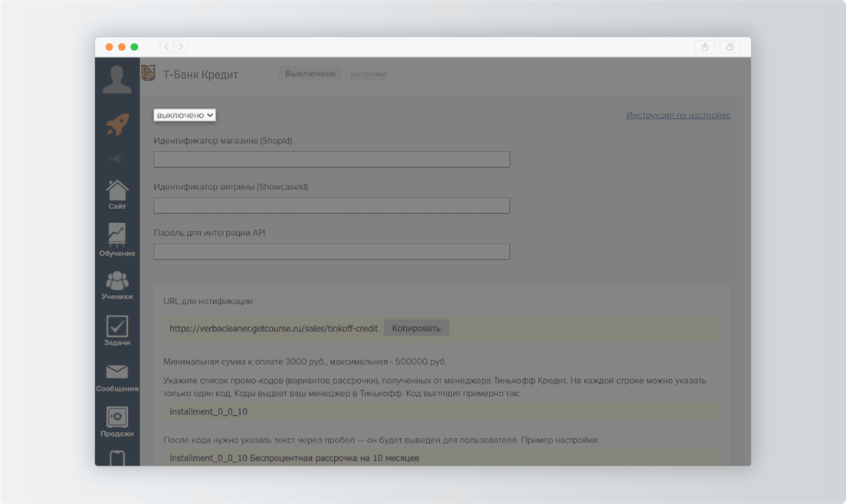Open the настройки tab link
The width and height of the screenshot is (846, 504).
click(x=368, y=74)
